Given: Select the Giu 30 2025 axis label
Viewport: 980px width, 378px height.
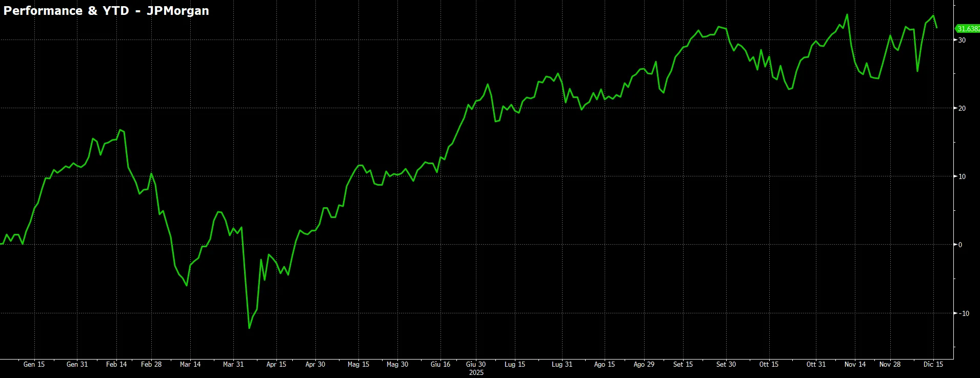Looking at the screenshot, I should pos(476,368).
